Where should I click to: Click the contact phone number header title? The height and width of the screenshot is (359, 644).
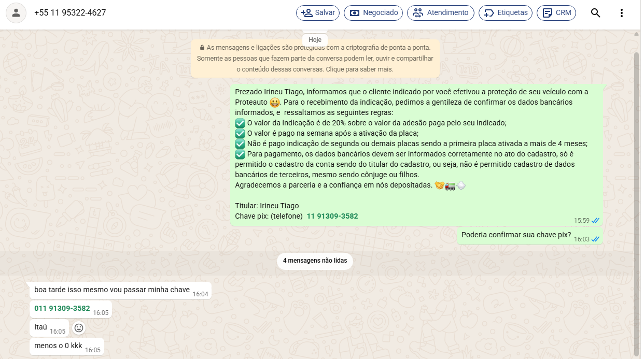pos(70,13)
